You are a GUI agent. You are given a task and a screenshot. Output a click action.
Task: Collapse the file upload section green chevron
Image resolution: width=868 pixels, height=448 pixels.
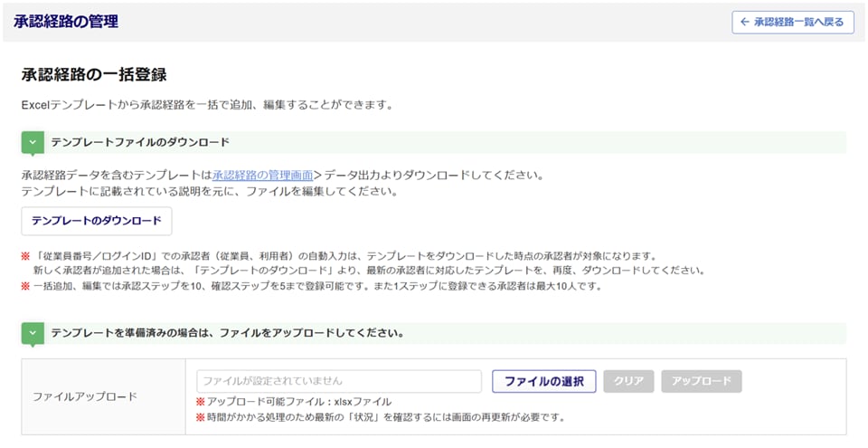click(33, 333)
